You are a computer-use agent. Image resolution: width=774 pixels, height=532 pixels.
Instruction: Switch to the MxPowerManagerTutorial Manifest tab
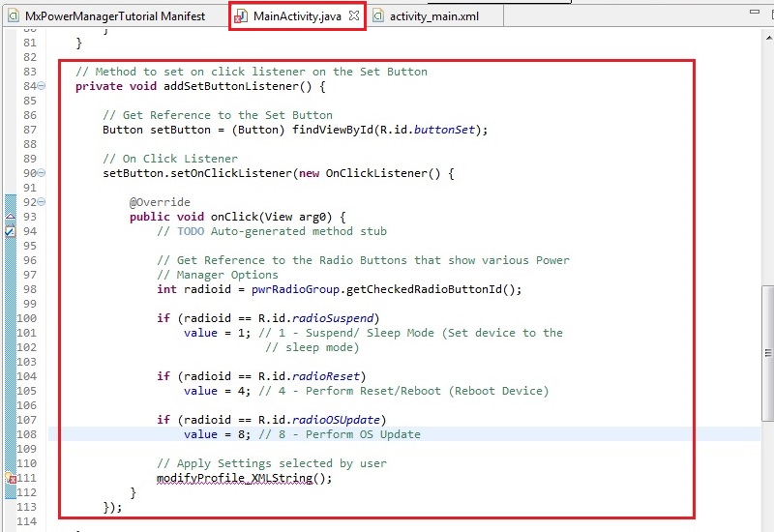[114, 15]
